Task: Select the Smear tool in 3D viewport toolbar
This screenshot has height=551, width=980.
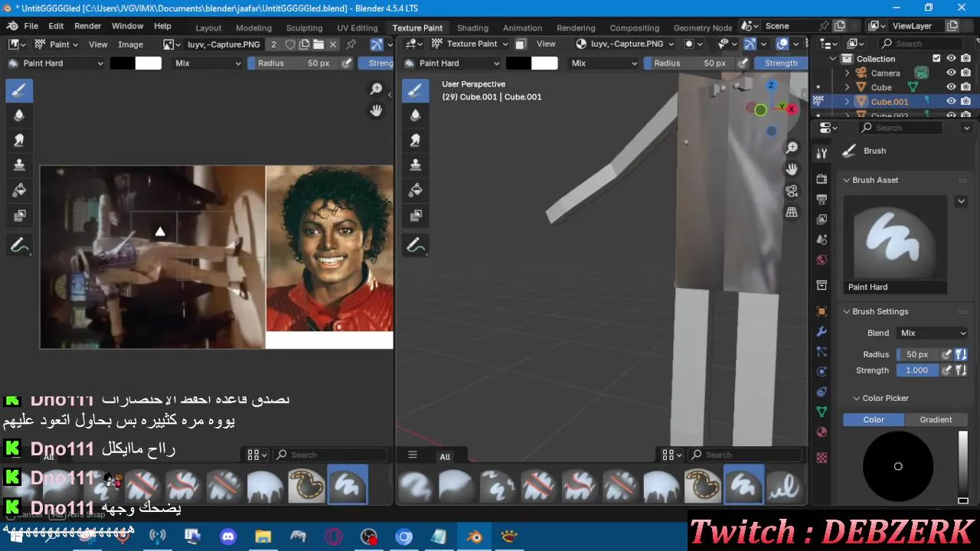Action: pos(415,141)
